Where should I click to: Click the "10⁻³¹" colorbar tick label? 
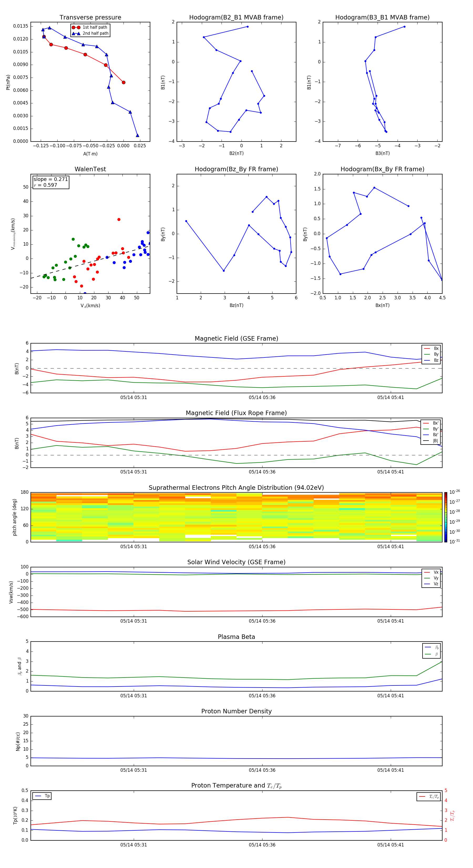[455, 542]
